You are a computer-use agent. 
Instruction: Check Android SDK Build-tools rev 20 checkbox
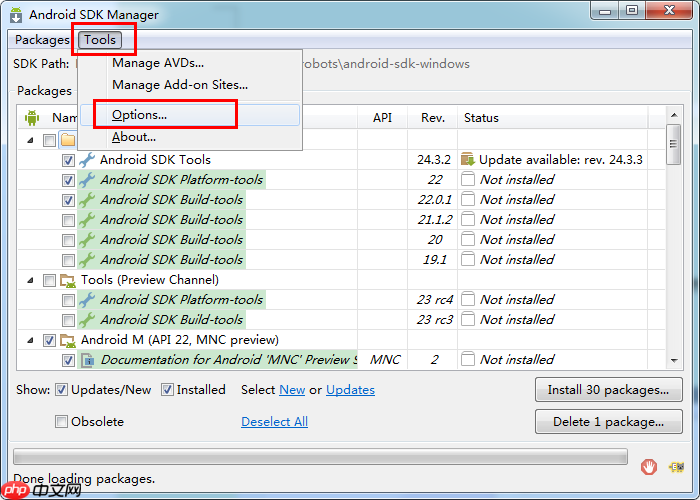[68, 241]
